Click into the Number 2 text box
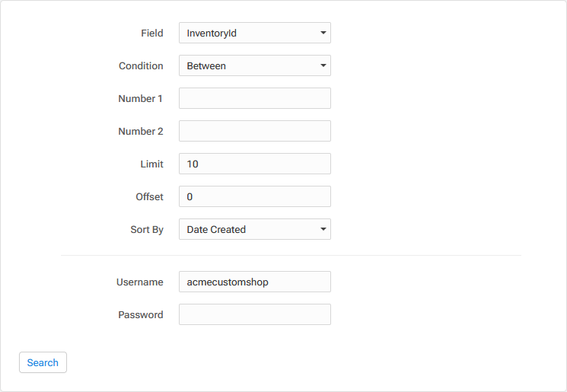 coord(254,131)
